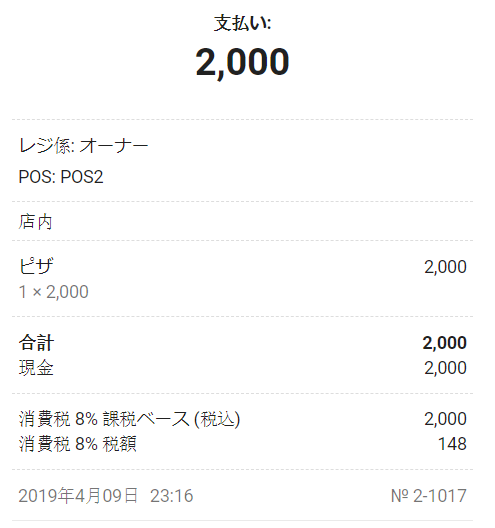The width and height of the screenshot is (495, 528).
Task: Click the date 2019年4月09日
Action: 78,496
